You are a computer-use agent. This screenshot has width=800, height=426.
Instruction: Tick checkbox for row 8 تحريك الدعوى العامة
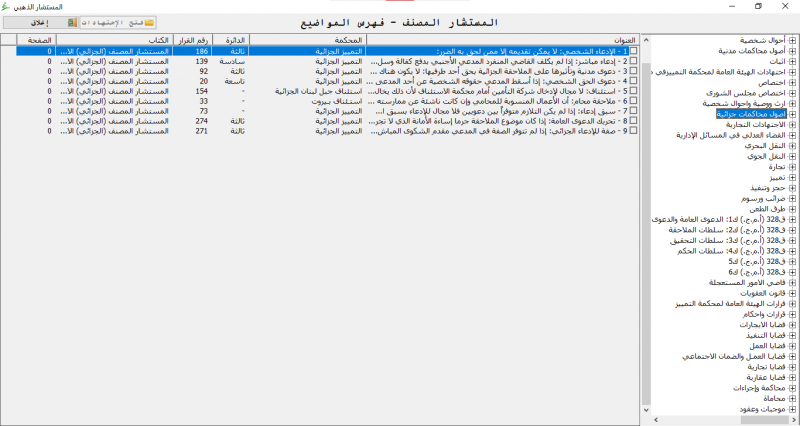click(x=633, y=121)
